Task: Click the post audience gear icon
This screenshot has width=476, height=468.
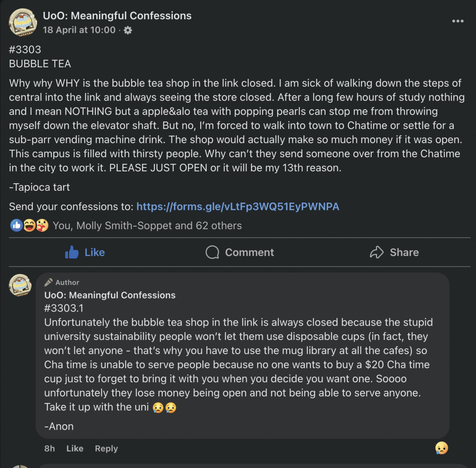Action: [x=128, y=30]
